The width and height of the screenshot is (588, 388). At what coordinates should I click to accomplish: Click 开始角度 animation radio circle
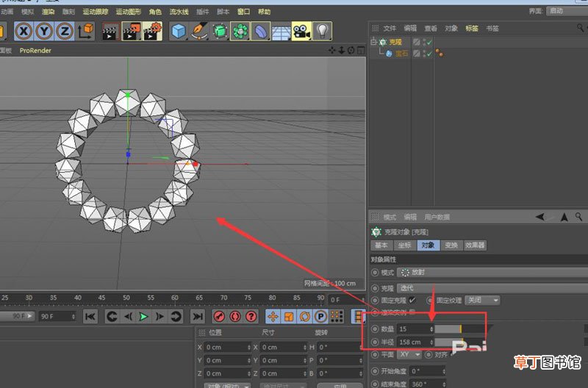[375, 371]
